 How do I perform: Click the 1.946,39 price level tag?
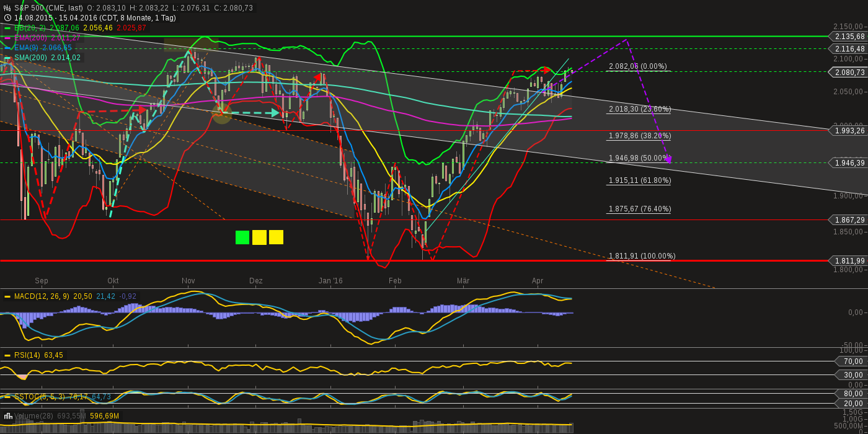tap(849, 163)
